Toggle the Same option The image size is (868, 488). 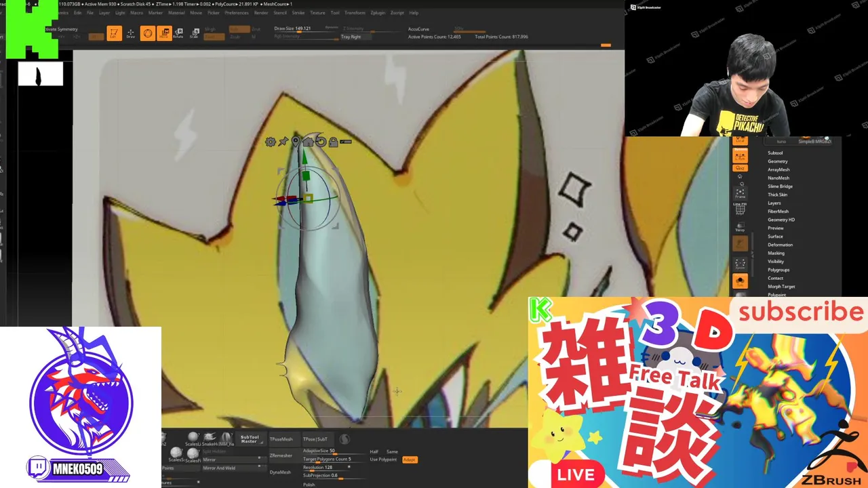click(392, 451)
